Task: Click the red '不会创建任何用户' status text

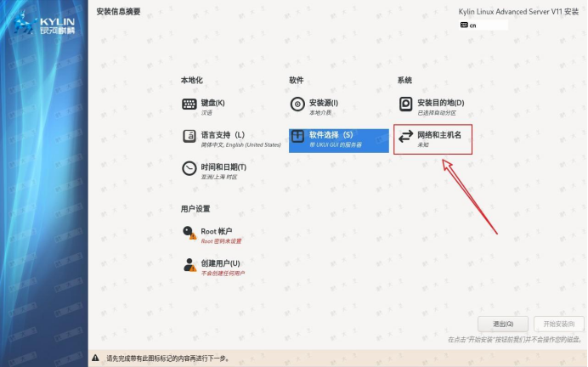Action: coord(223,274)
